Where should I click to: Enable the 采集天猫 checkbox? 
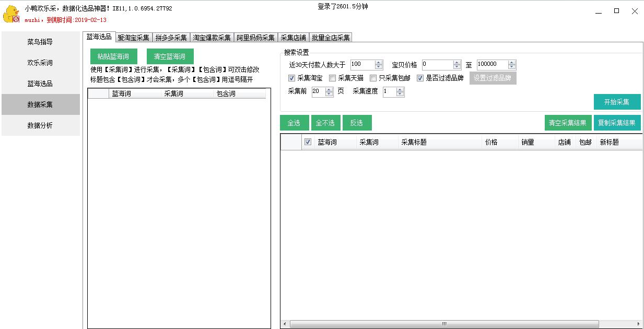coord(333,78)
